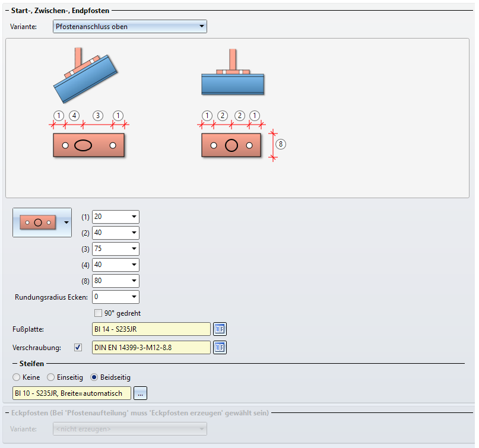Image resolution: width=479 pixels, height=448 pixels.
Task: Open the Fußplatte catalog browse icon
Action: pyautogui.click(x=220, y=329)
